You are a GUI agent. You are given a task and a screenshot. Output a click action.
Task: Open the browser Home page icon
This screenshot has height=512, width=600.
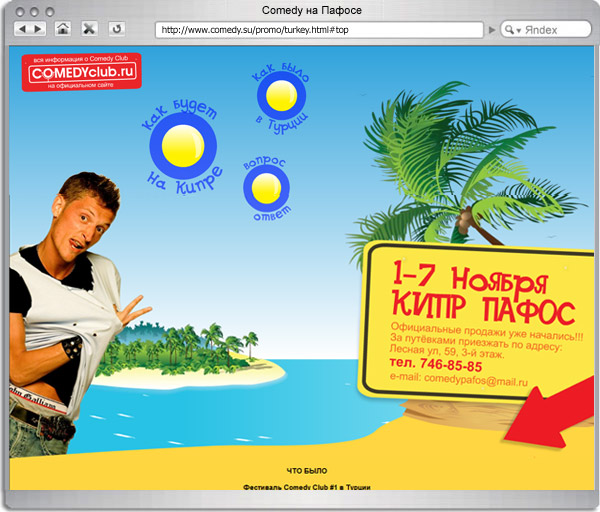point(63,30)
